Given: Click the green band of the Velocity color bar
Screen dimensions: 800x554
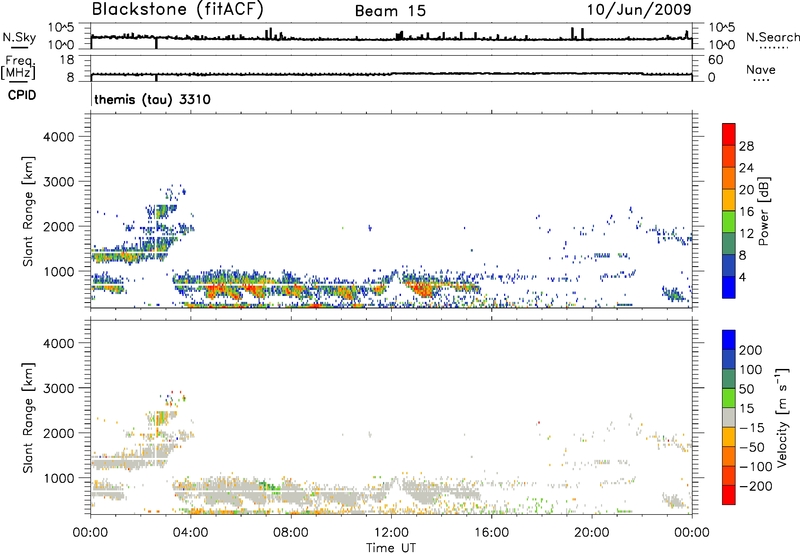Looking at the screenshot, I should pos(729,398).
